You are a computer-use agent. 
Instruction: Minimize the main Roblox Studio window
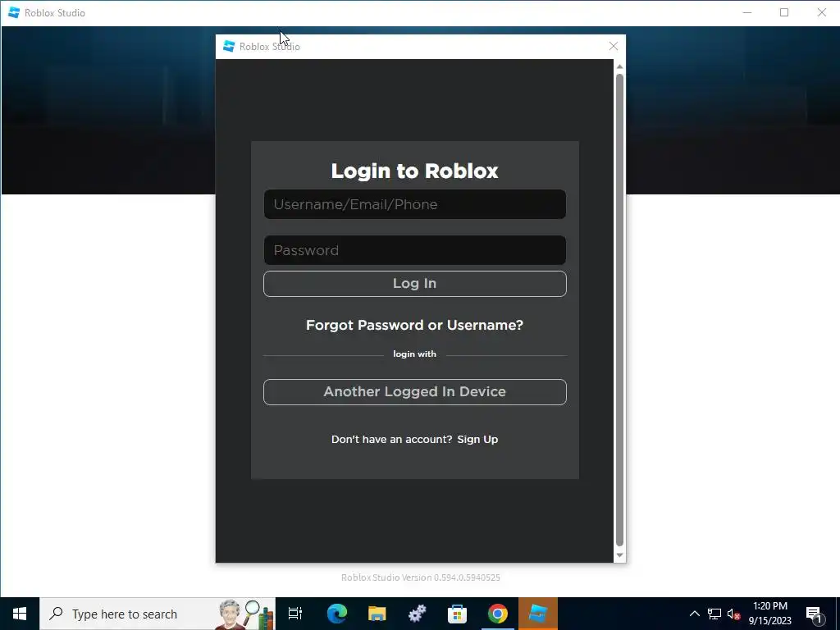click(747, 12)
